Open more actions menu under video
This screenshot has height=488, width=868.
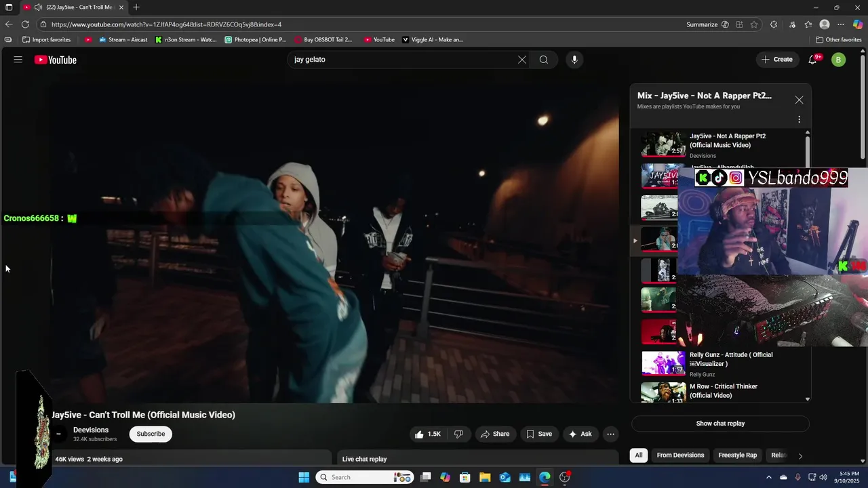611,434
